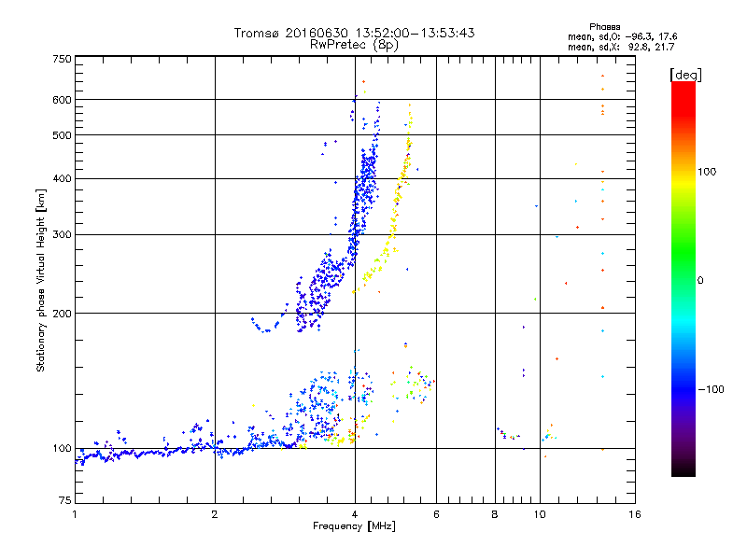This screenshot has height=560, width=747.
Task: Click the 'Frequency [MHz]' x-axis label
Action: tap(354, 526)
